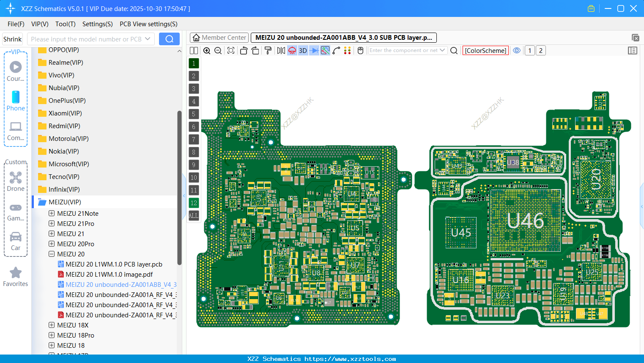Select PCB layer 5
Screen dimensions: 644x363
tap(194, 114)
